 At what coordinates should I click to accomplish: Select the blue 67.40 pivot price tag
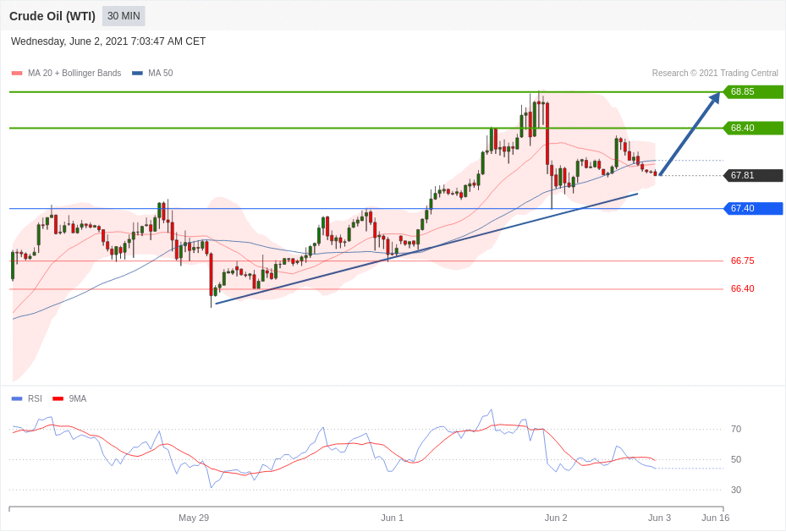(x=752, y=208)
